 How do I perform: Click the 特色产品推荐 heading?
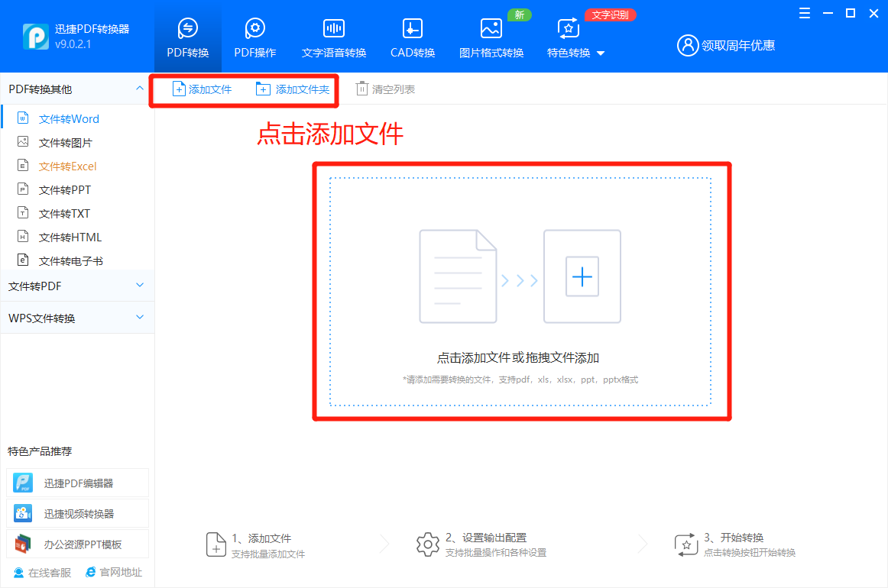tap(40, 451)
